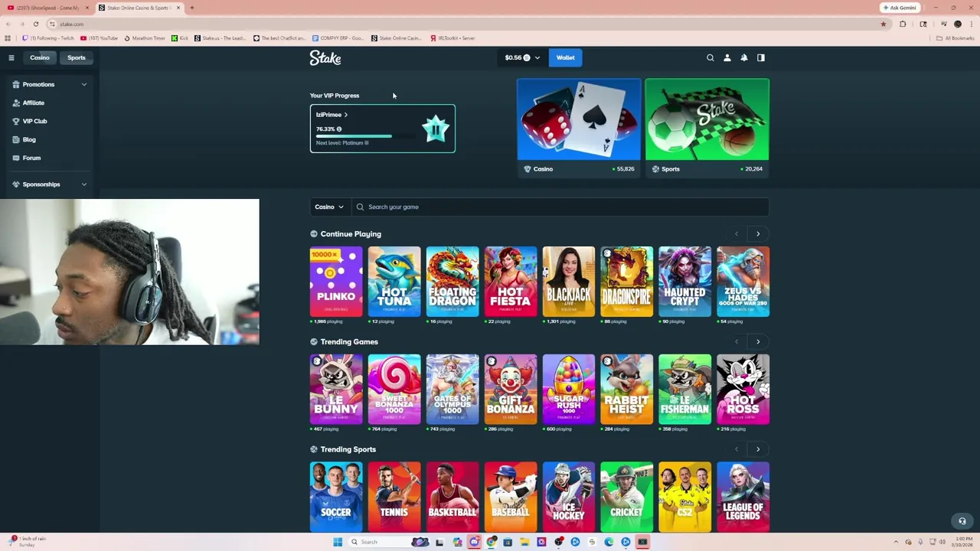Bookmark this page with star icon
Screen dimensions: 980x551
[883, 24]
